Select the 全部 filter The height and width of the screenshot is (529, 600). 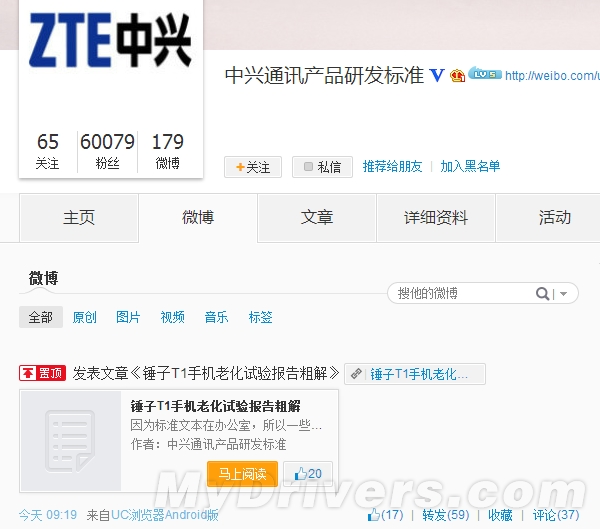tap(41, 317)
